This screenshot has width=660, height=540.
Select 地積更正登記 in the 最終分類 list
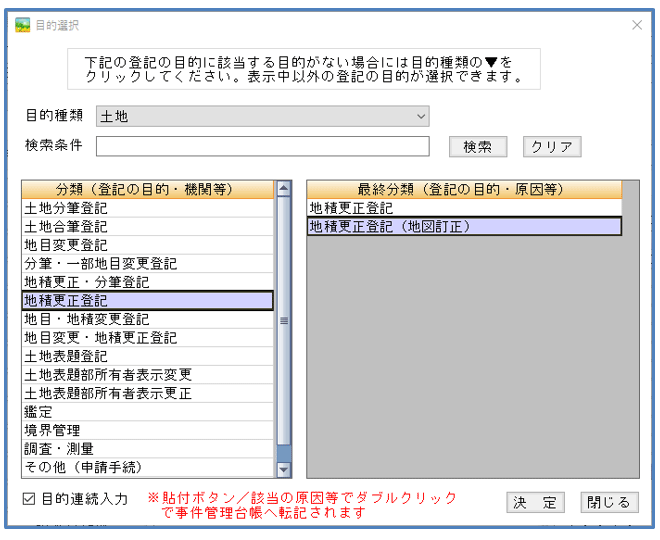pos(464,209)
